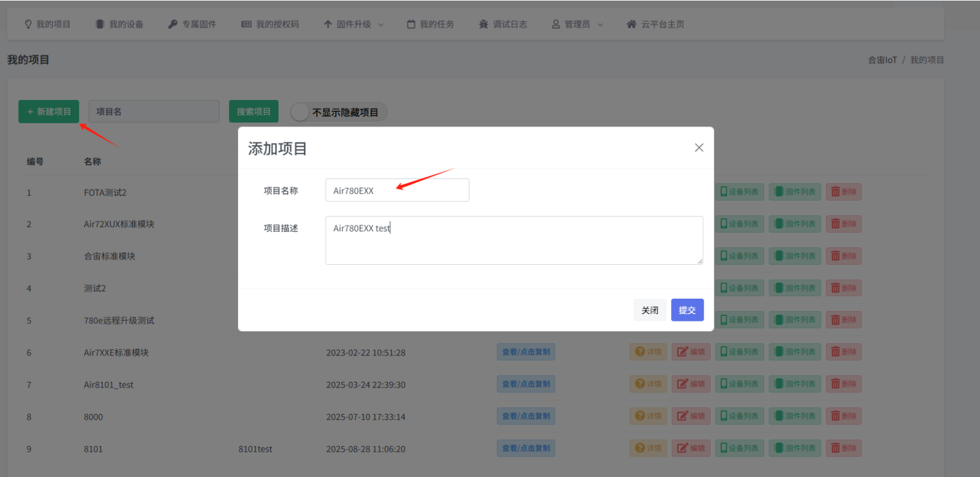Click 查看/点击复制 for project 8000
980x477 pixels.
pos(525,416)
